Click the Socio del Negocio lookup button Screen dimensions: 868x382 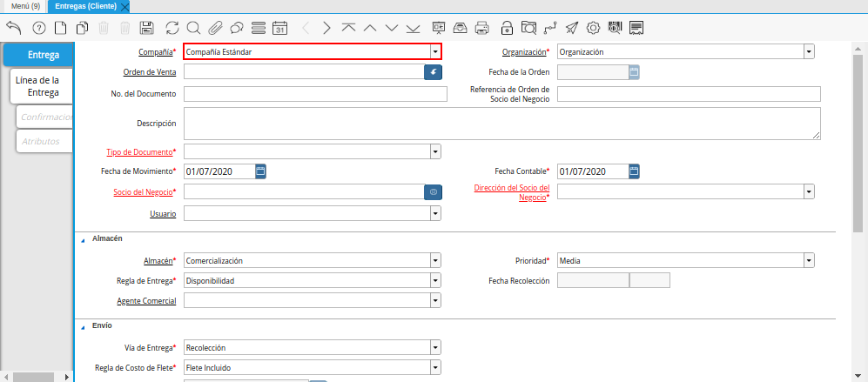pos(434,191)
